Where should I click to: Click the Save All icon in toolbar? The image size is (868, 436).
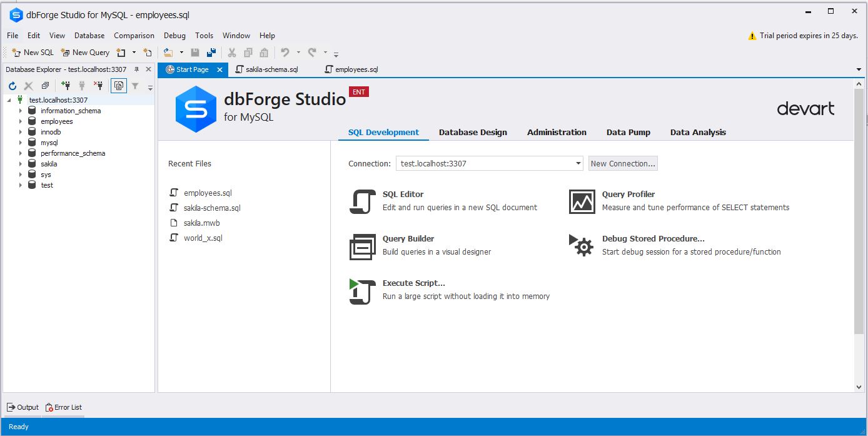click(x=211, y=53)
